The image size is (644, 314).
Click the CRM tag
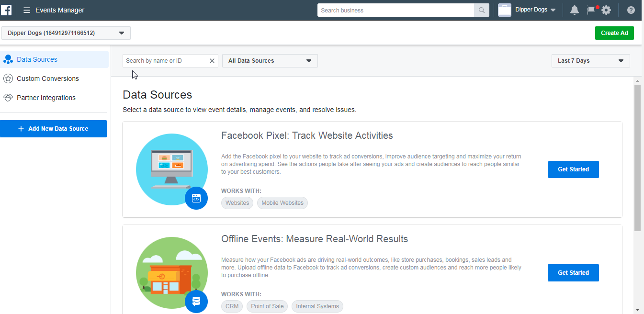(x=232, y=306)
